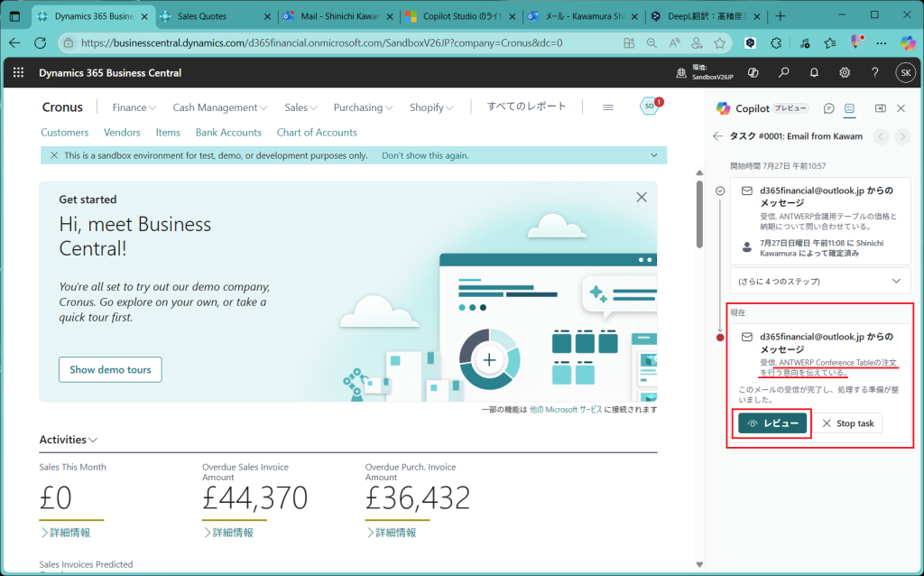
Task: Expand the Activities section chevron
Action: click(x=93, y=440)
